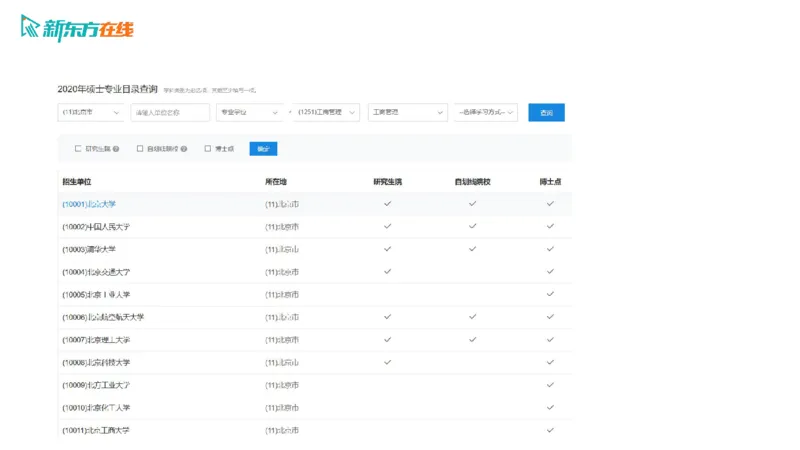Click 自划线院校 checkmark in 北京大学 row
Image resolution: width=800 pixels, height=450 pixels.
tap(472, 204)
